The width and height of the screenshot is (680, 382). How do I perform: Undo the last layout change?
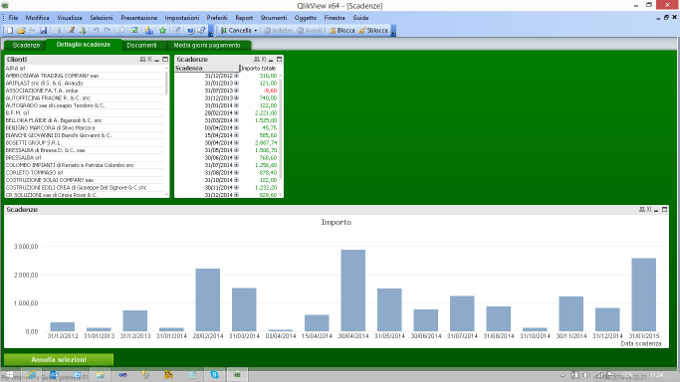pyautogui.click(x=96, y=30)
